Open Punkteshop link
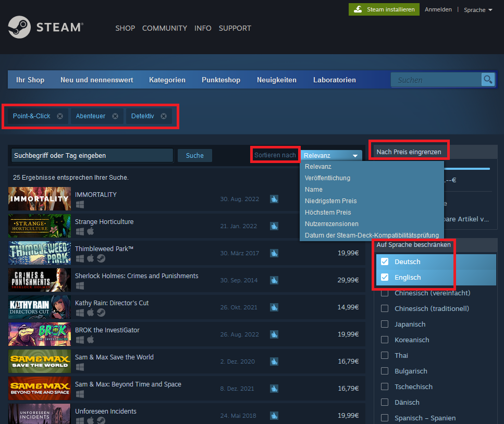The width and height of the screenshot is (504, 424). (x=221, y=80)
